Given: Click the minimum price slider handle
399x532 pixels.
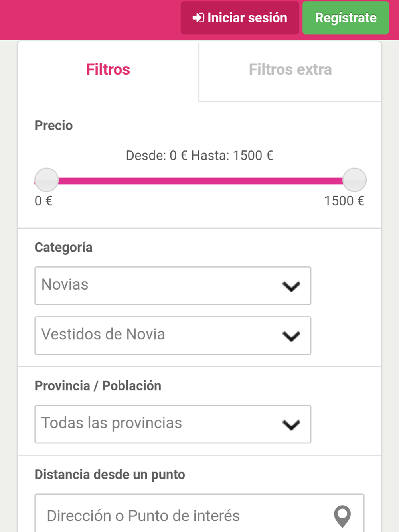Looking at the screenshot, I should [x=47, y=180].
